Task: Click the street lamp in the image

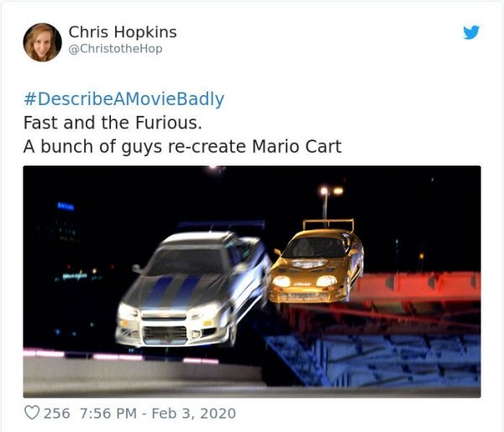Action: pos(330,204)
